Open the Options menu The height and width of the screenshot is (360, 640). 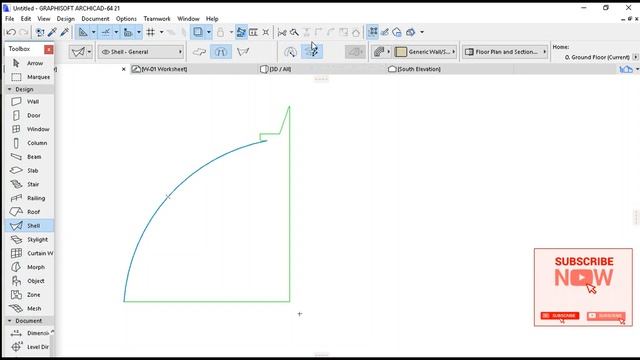tap(126, 19)
